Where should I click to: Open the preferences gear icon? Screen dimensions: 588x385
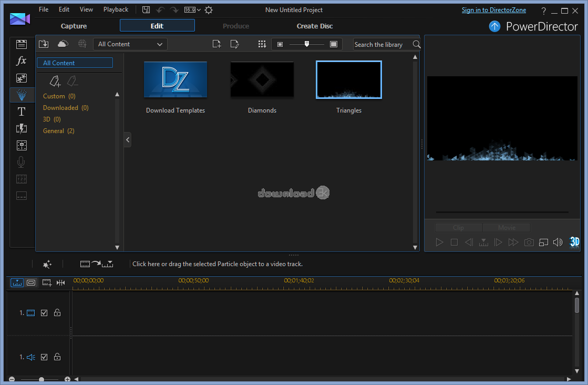click(209, 10)
